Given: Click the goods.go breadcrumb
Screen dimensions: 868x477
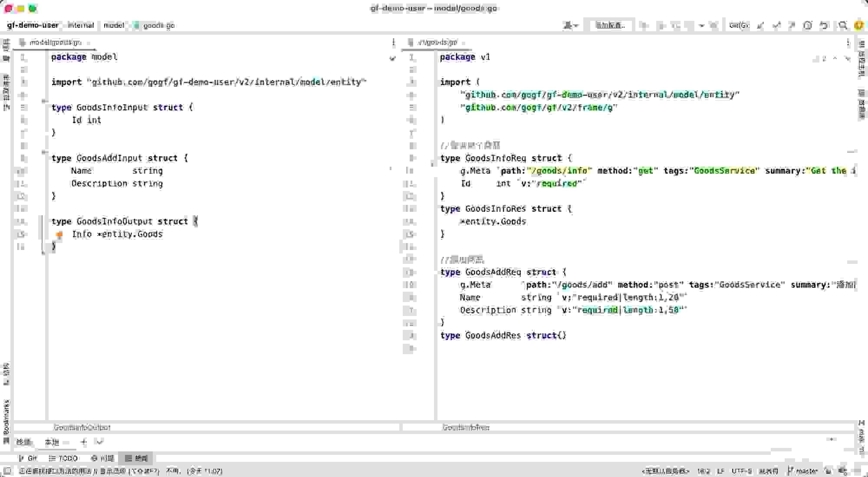Looking at the screenshot, I should (x=155, y=25).
